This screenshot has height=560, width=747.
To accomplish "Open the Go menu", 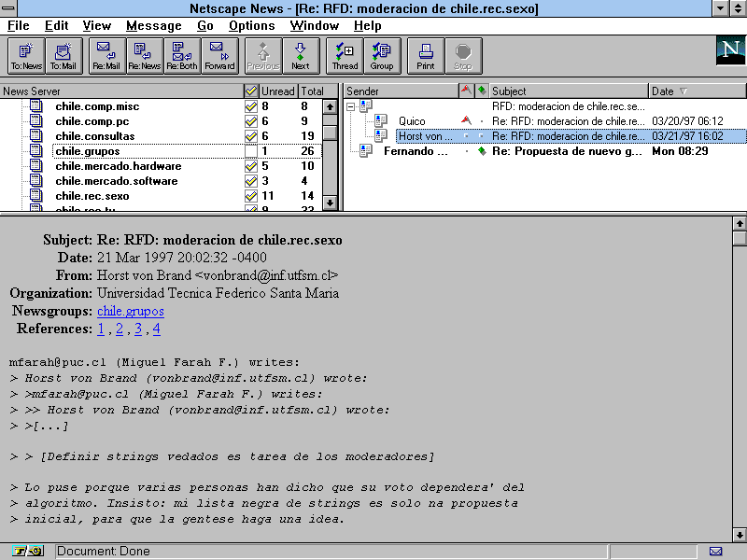I will point(205,26).
